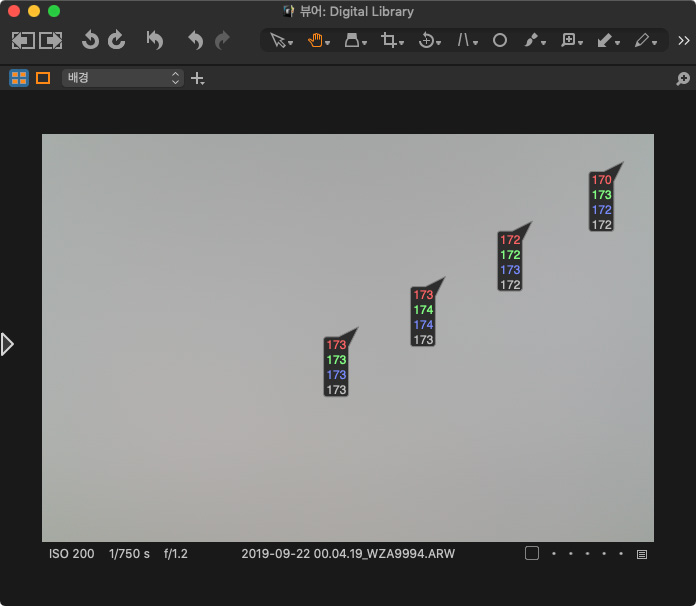
Task: Expand the side panel arrow
Action: click(8, 344)
